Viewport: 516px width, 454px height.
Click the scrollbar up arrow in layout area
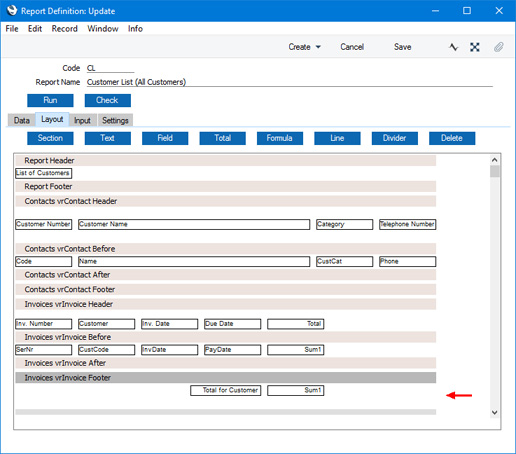[495, 160]
